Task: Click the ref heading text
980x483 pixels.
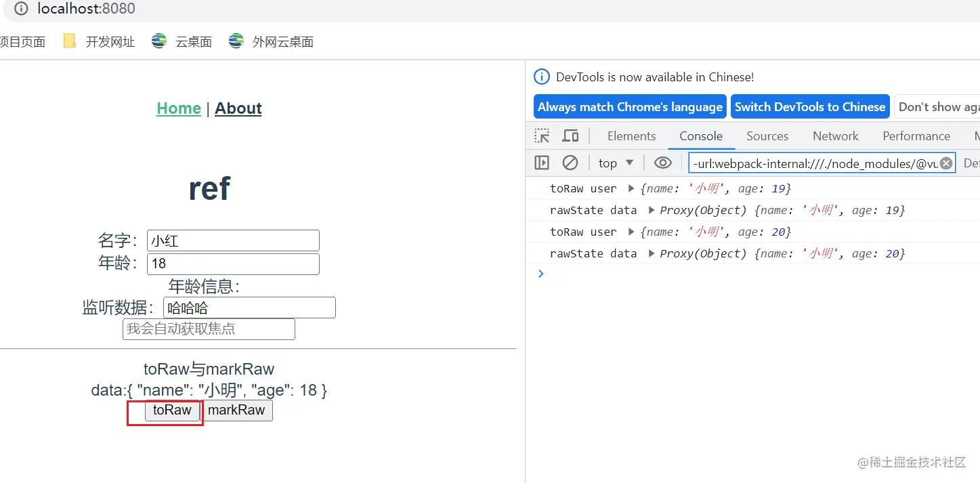Action: [x=209, y=188]
